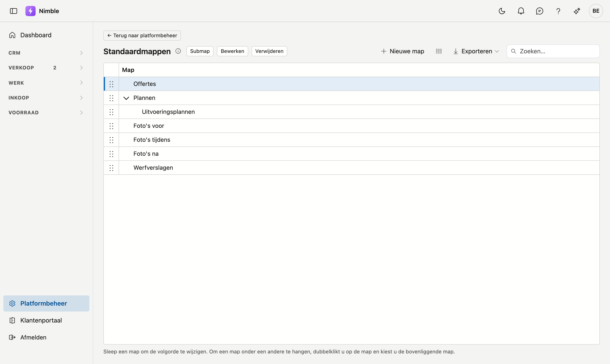Select the Uitvoeringsplannen row

(x=352, y=112)
